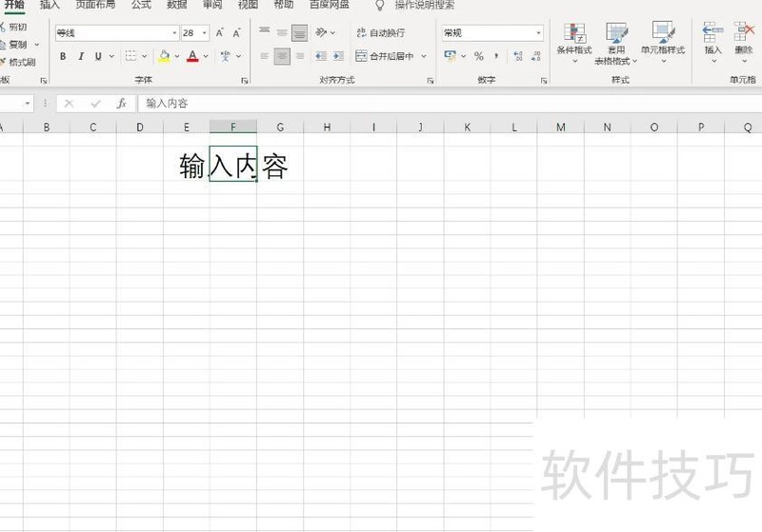Increase font size with the larger A icon
Viewport: 762px width, 532px height.
[220, 33]
